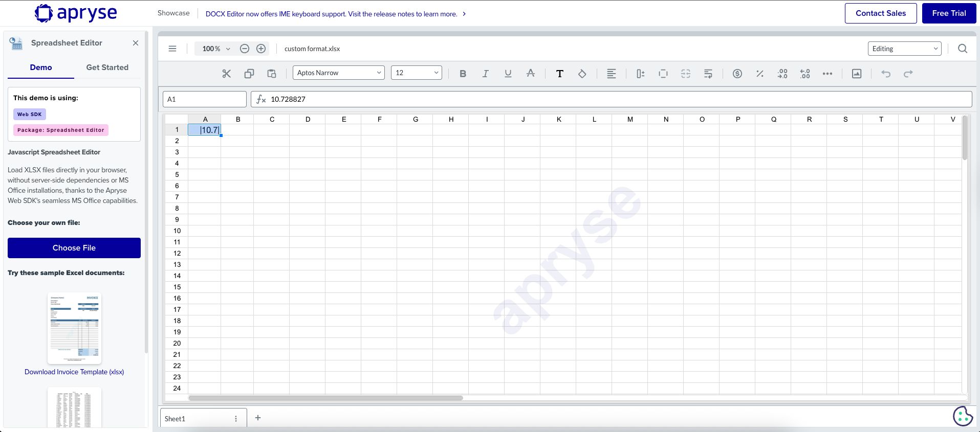The image size is (980, 432).
Task: Toggle italic formatting
Action: pyautogui.click(x=485, y=74)
